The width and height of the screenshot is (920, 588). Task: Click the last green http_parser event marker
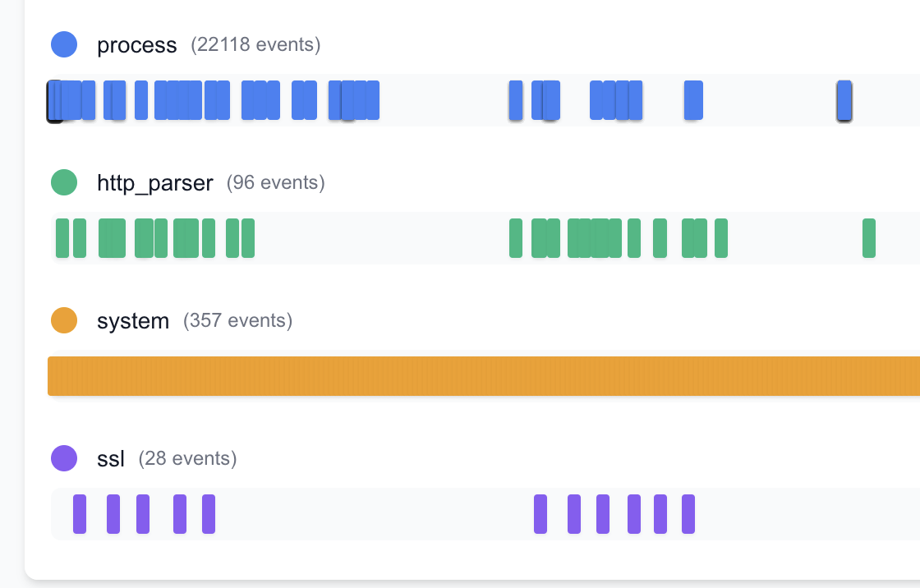click(867, 237)
